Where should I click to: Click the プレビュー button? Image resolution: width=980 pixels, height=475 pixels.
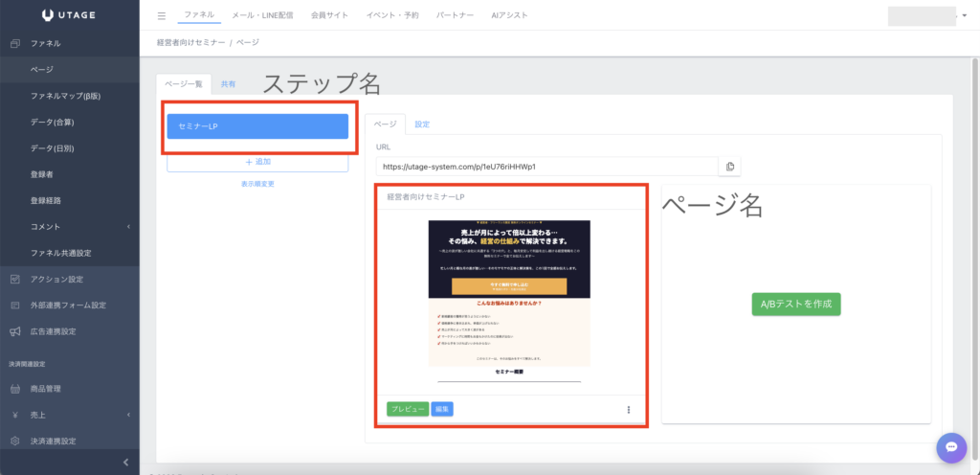pyautogui.click(x=408, y=409)
